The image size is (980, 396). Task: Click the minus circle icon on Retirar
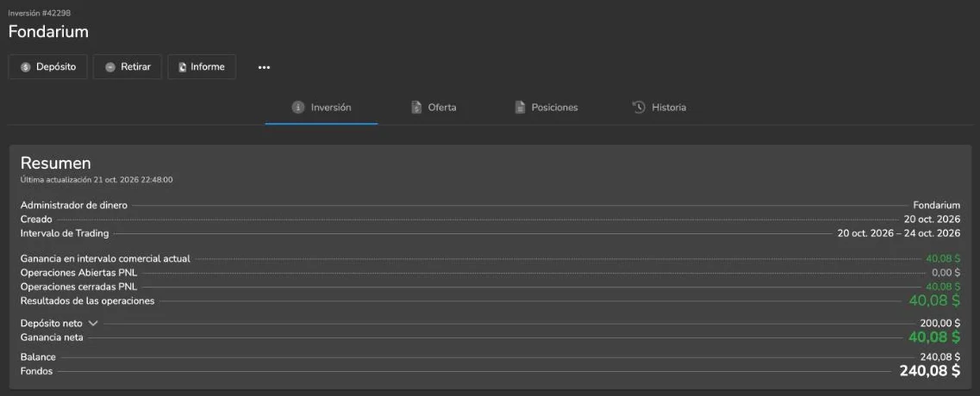tap(110, 67)
